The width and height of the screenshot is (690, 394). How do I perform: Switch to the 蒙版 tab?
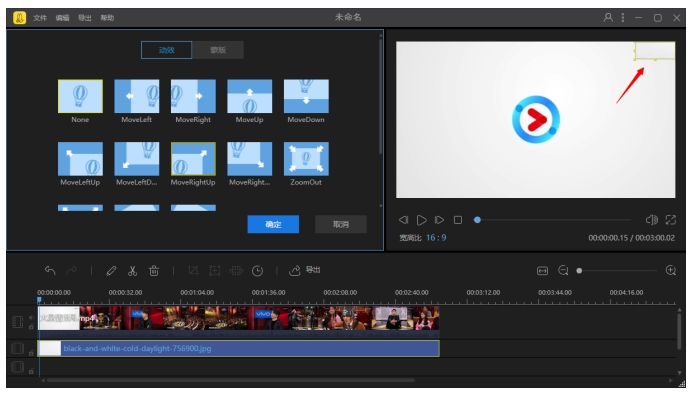(218, 50)
